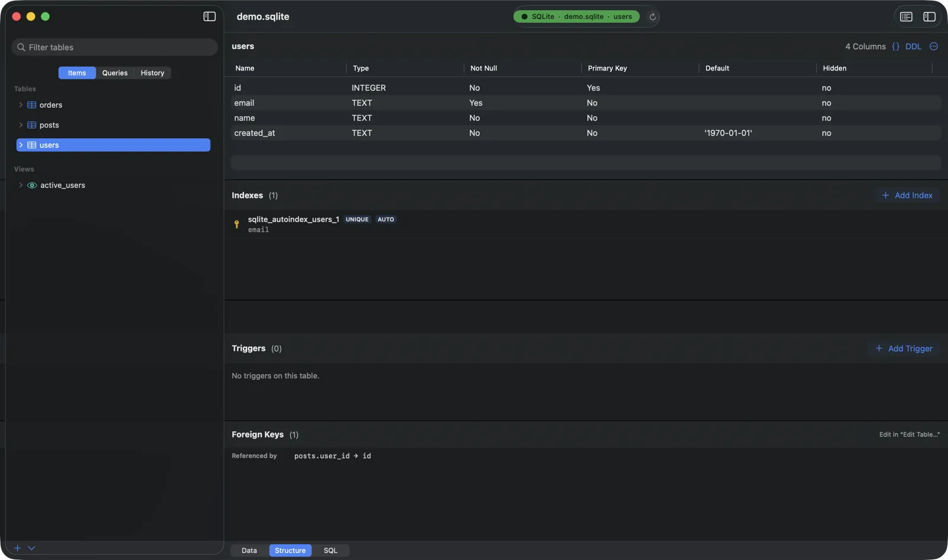Viewport: 948px width, 560px height.
Task: Open the DDL link
Action: pyautogui.click(x=913, y=46)
